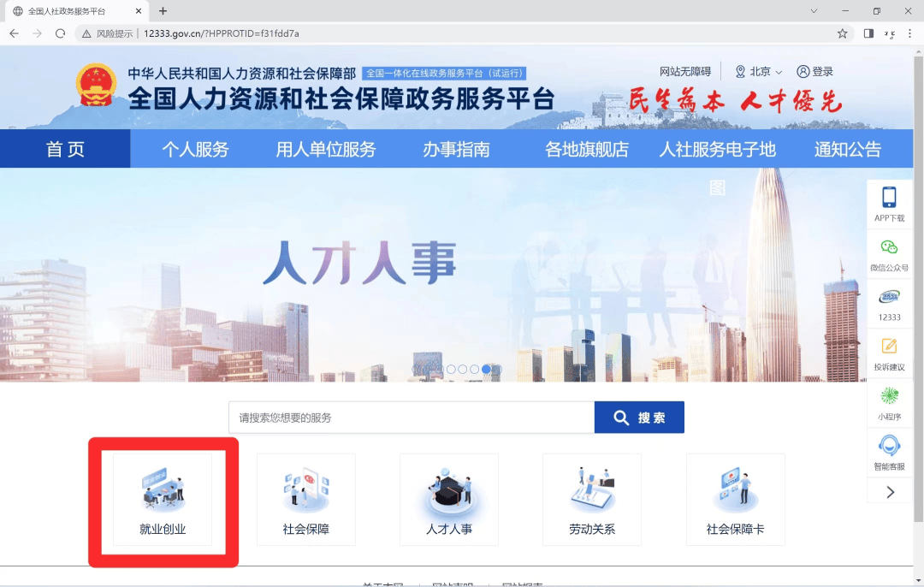Screen dimensions: 924x587
Task: Open the 社会保障卡 service icon
Action: (x=734, y=501)
